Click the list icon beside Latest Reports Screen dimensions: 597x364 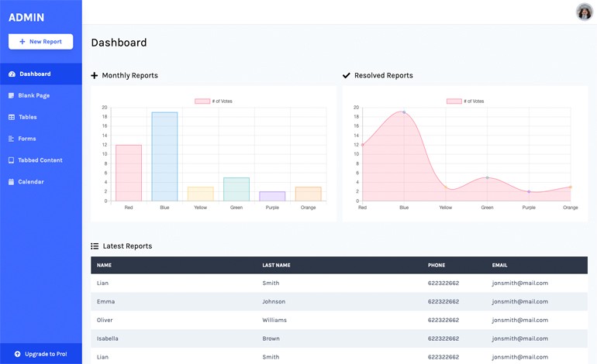click(x=95, y=246)
